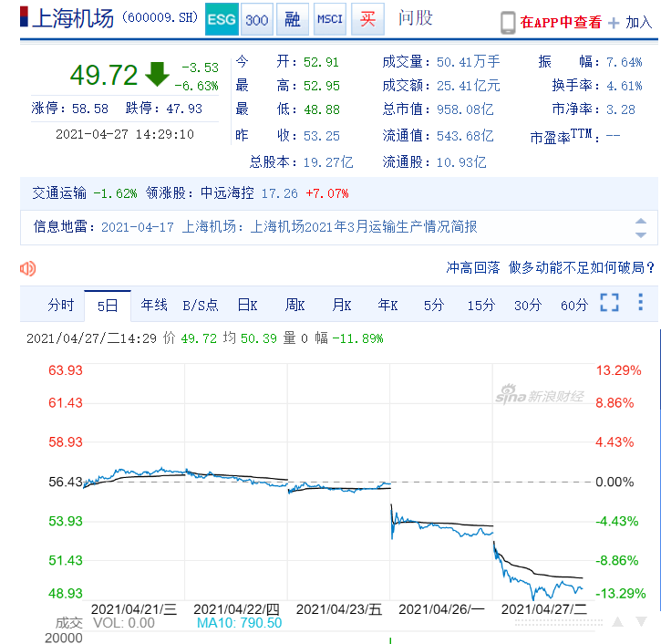Viewport: 661px width, 644px height.
Task: Click the 跌停 47.93 limit-down value
Action: (x=184, y=109)
